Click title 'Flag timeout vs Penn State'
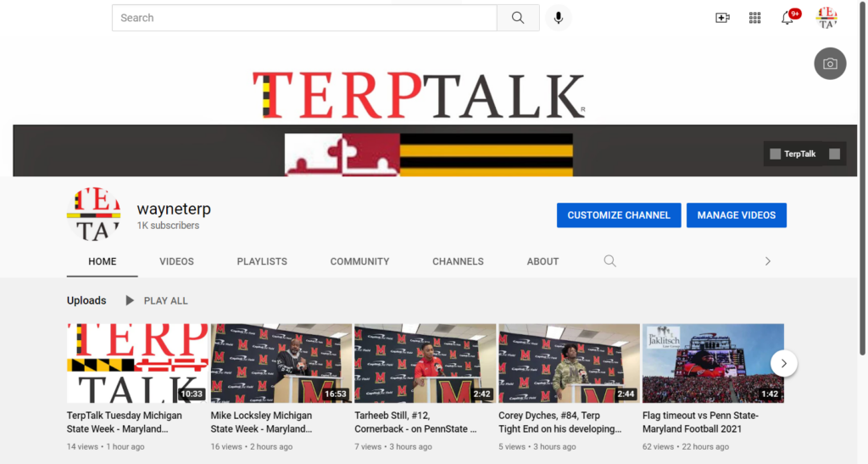 [700, 422]
